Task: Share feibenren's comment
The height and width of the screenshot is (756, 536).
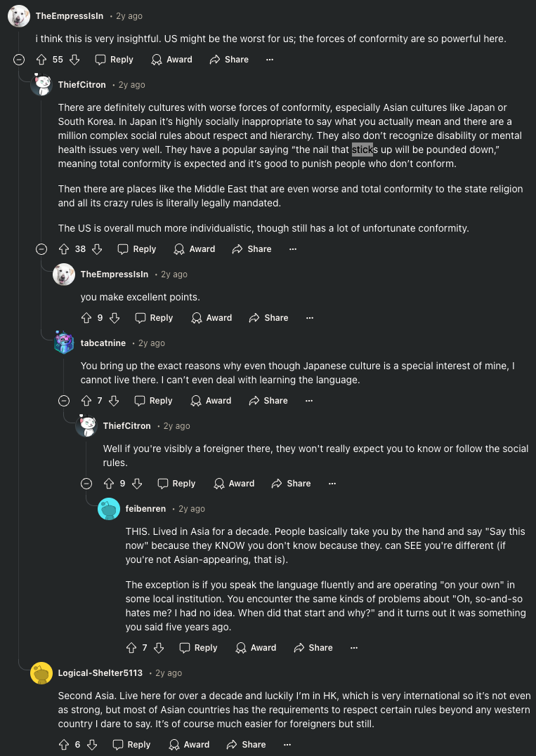Action: (313, 648)
